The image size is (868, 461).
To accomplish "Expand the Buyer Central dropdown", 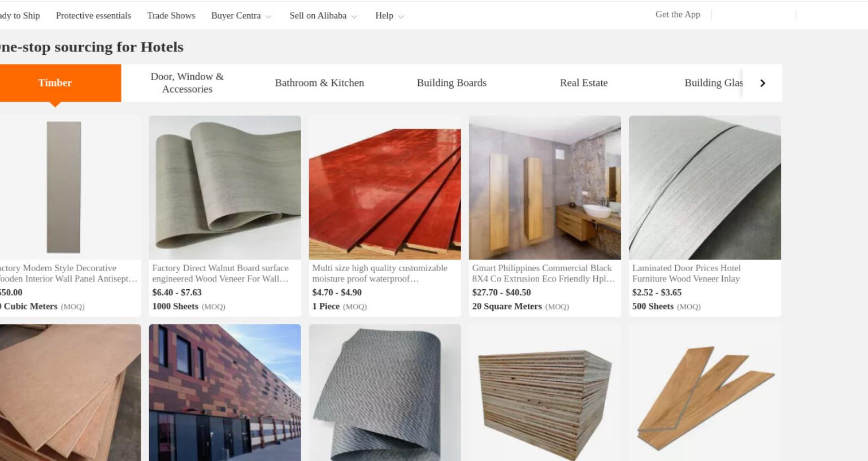I will (x=241, y=16).
